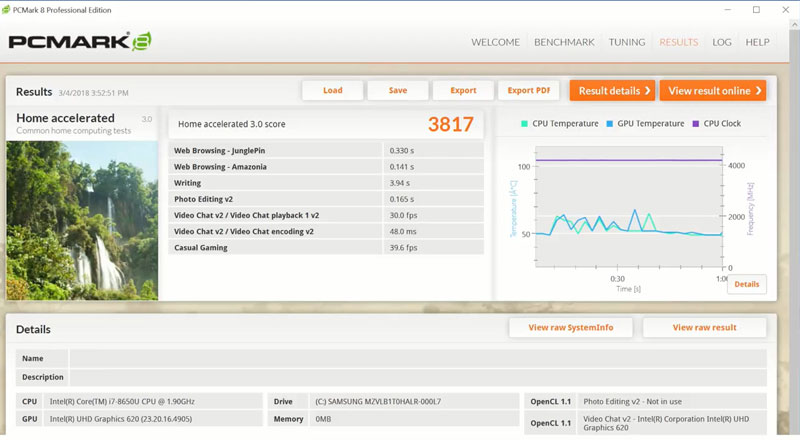
Task: Click the Name input field
Action: point(418,358)
